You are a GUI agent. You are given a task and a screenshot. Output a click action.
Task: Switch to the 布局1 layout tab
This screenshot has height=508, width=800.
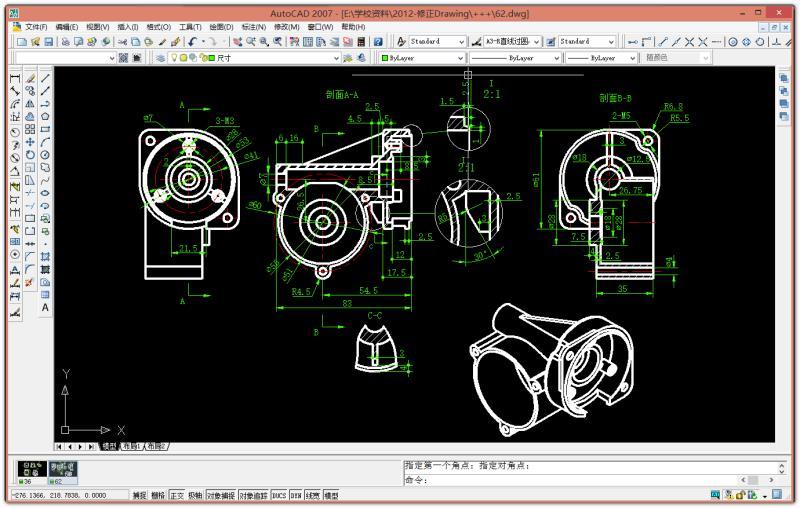(x=131, y=446)
